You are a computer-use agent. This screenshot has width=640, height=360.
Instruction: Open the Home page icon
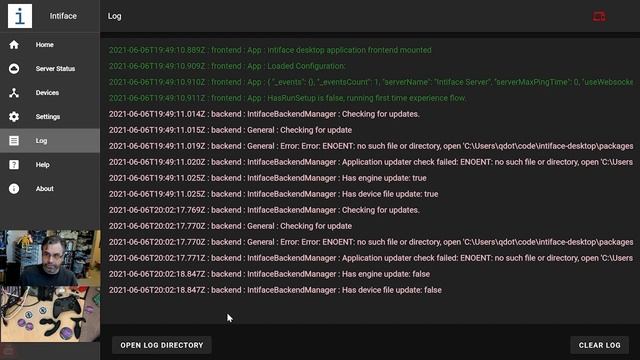click(x=14, y=44)
